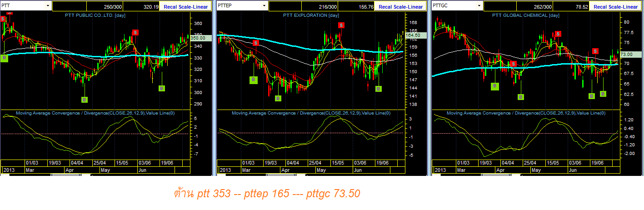Click the 04/04 date label on PTT chart
644x210 pixels.
(77, 163)
